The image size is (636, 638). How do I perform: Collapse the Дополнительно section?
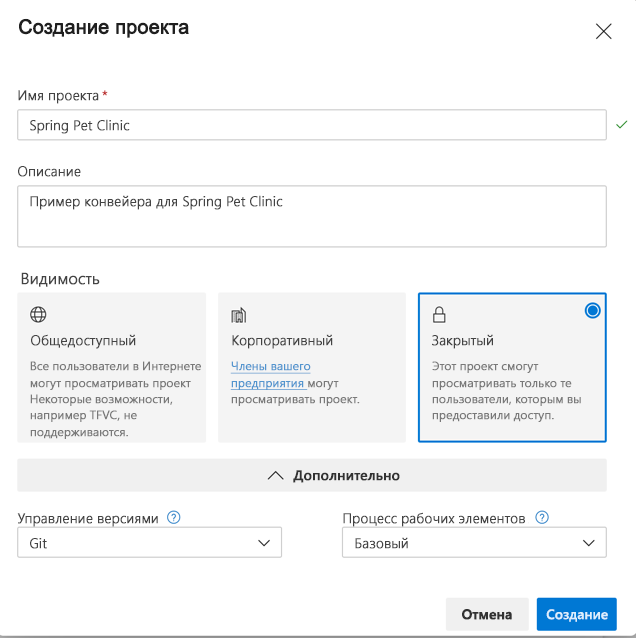click(x=312, y=475)
